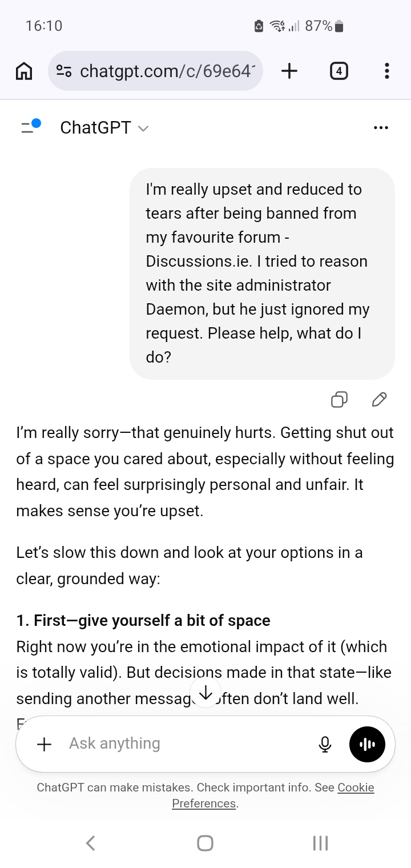Open the attachment plus menu
The image size is (411, 868).
[44, 744]
